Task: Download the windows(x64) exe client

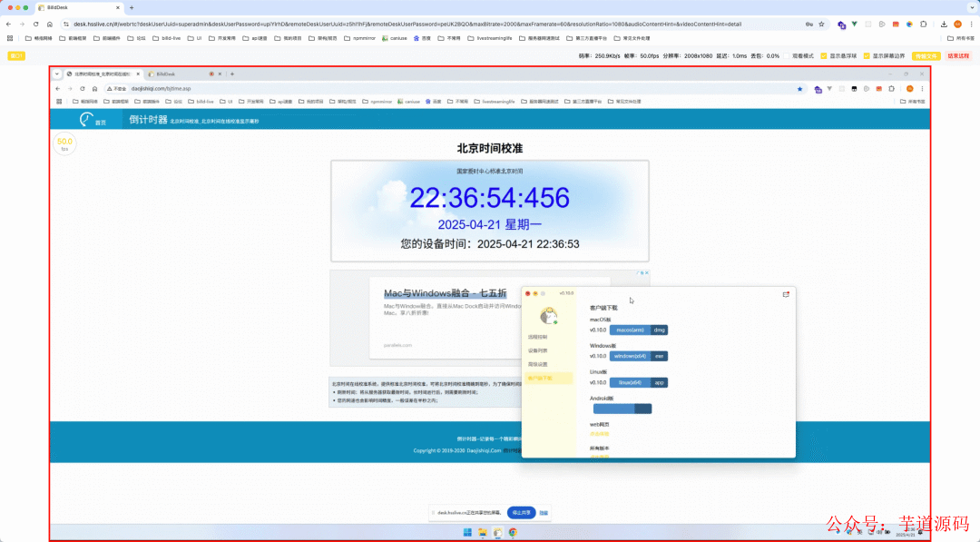Action: [639, 356]
